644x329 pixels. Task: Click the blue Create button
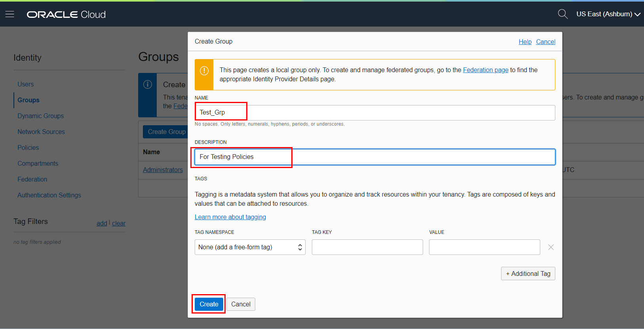coord(209,304)
